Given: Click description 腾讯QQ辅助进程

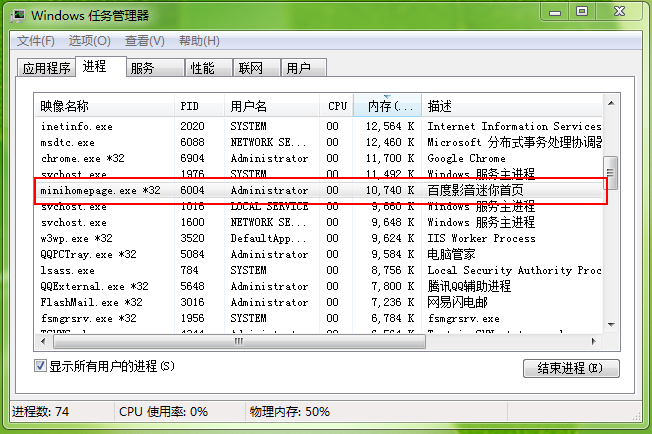Looking at the screenshot, I should [x=469, y=286].
